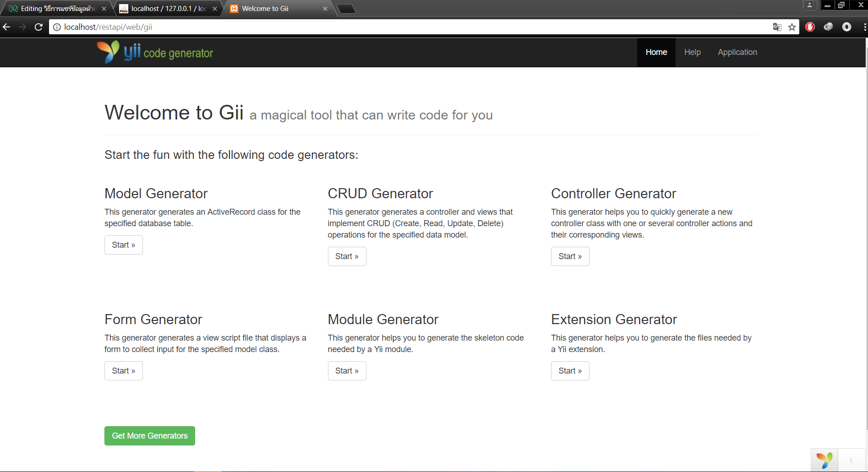This screenshot has width=868, height=472.
Task: Click the Extension Generator heading
Action: coord(614,320)
